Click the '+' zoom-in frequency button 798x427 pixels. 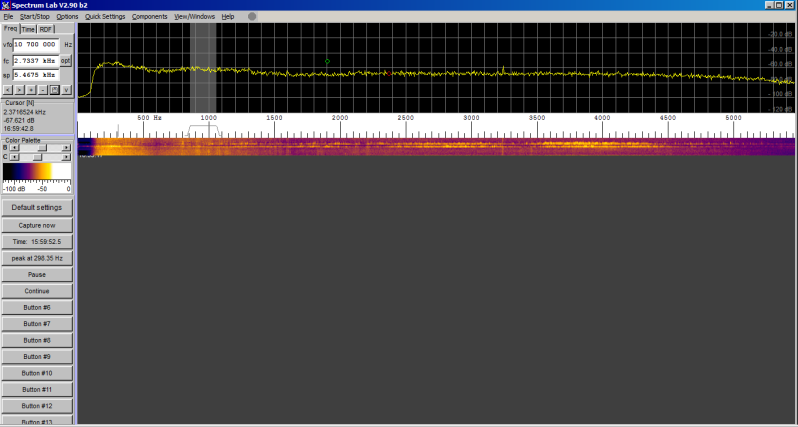31,90
